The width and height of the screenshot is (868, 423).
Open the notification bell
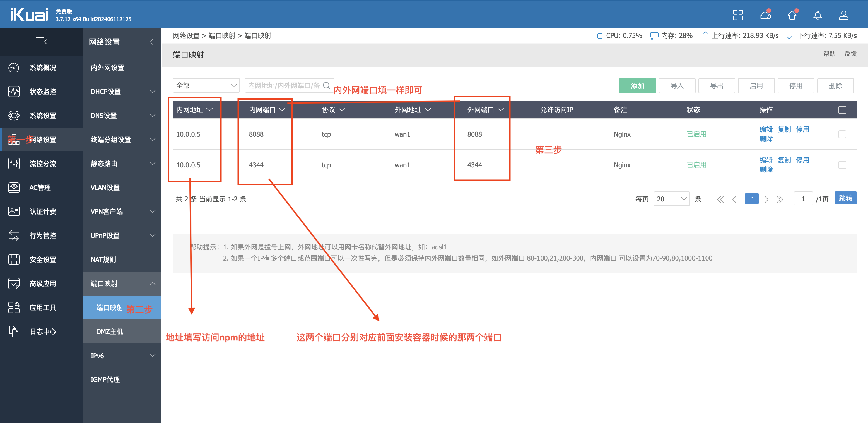pos(818,15)
